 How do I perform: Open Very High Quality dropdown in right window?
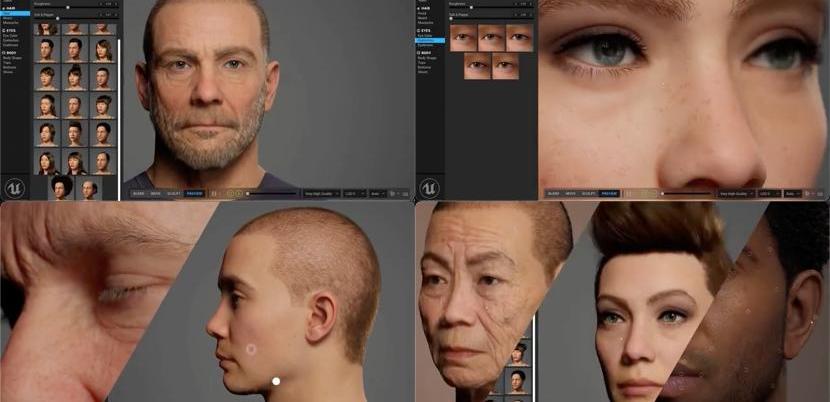click(735, 192)
